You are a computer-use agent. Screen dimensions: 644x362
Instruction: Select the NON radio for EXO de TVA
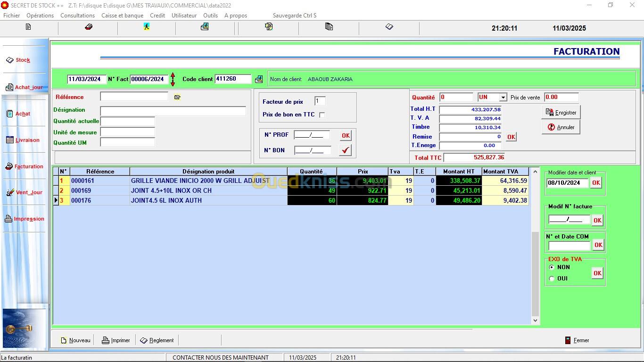552,267
